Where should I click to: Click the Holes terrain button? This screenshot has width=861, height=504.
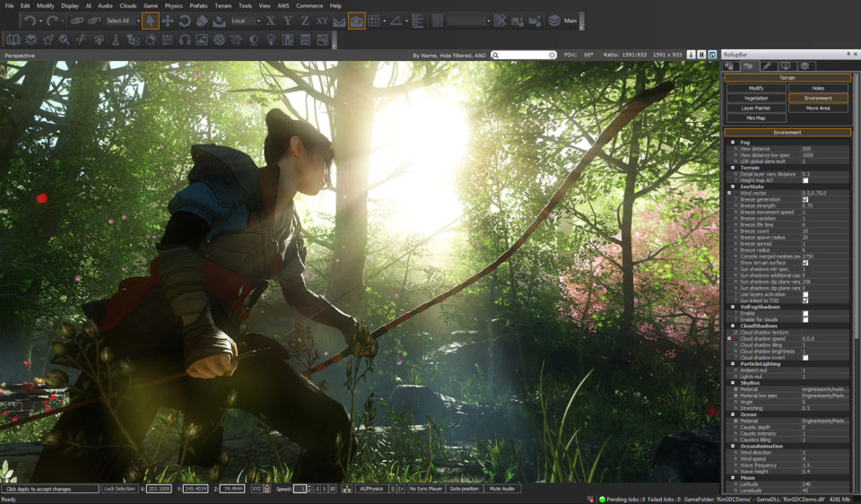[x=818, y=88]
